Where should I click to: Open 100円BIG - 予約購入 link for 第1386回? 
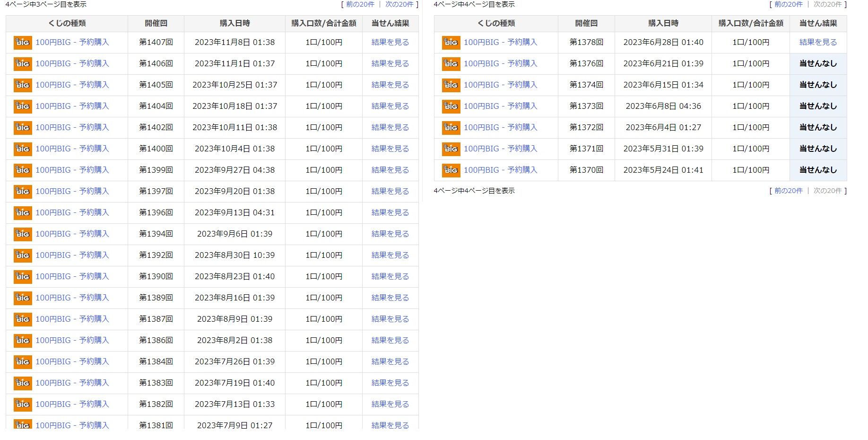click(72, 340)
